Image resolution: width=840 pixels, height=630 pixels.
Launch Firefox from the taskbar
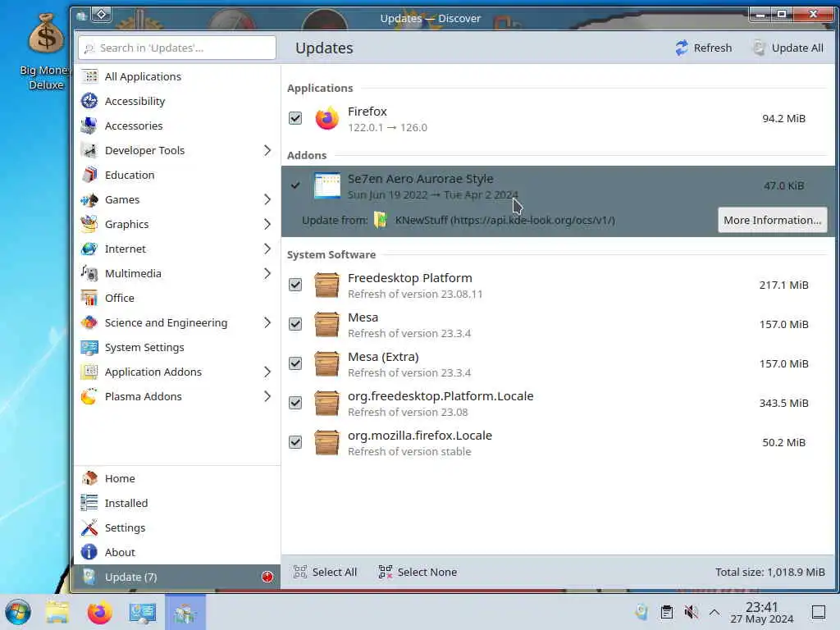click(x=99, y=612)
